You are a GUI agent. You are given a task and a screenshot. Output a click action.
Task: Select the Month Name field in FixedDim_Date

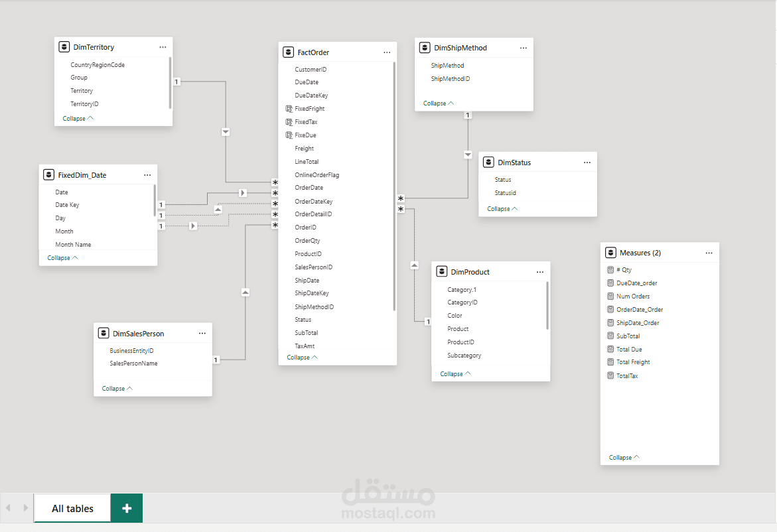coord(74,245)
